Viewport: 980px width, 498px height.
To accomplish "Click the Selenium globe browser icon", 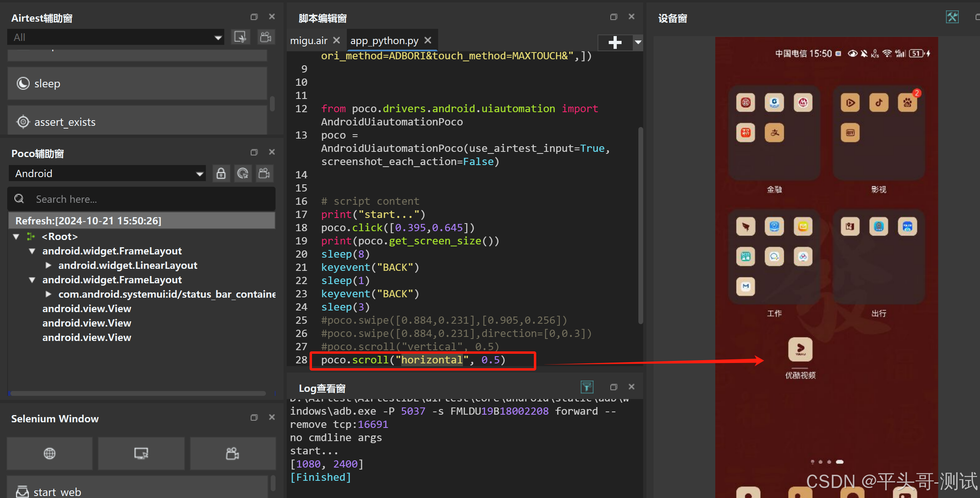I will point(50,453).
